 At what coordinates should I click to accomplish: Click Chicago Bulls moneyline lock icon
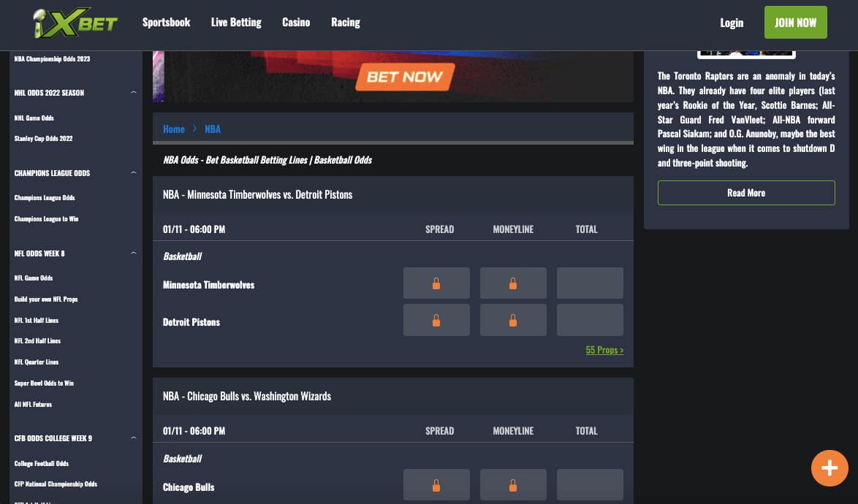click(513, 485)
